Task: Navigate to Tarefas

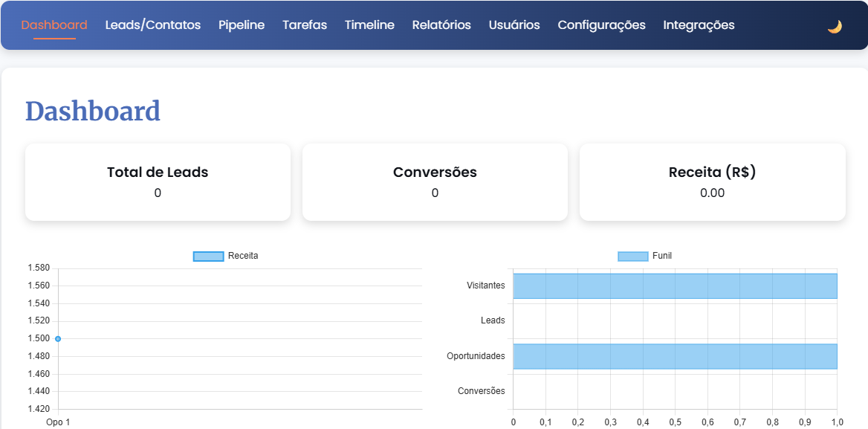Action: point(304,25)
